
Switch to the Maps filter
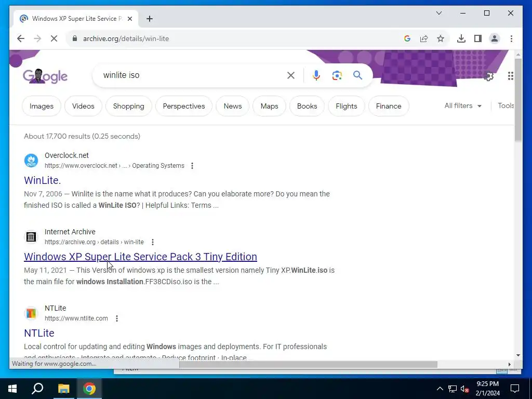click(x=270, y=106)
